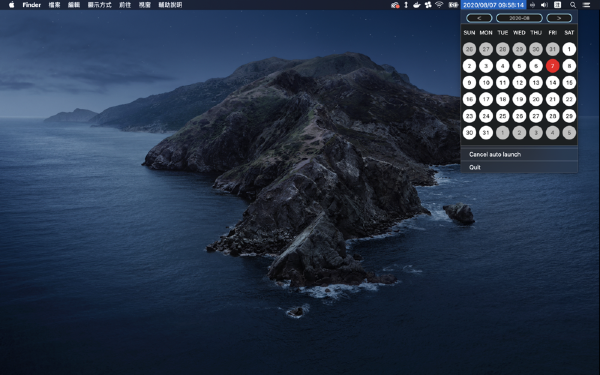Open the Finder menu
This screenshot has height=375, width=600.
[x=32, y=5]
